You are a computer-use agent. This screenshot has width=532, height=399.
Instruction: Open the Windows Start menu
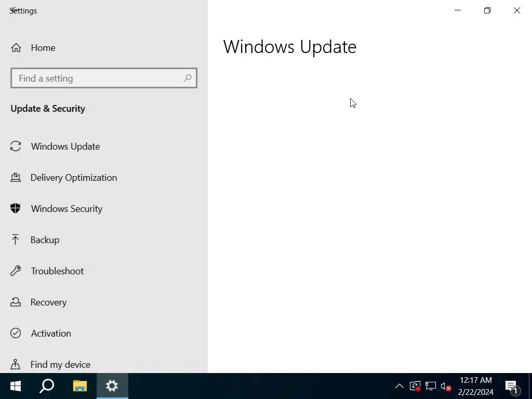[16, 386]
